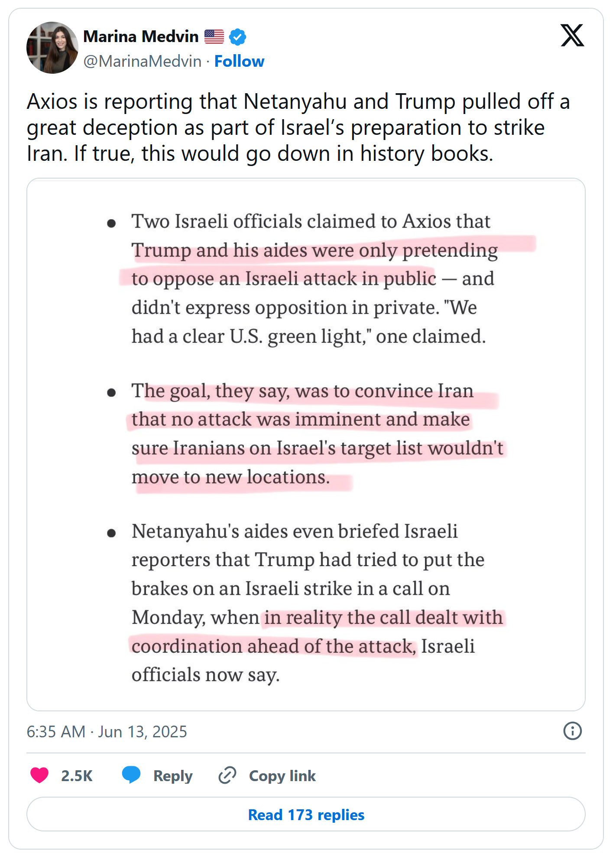Open Marina Medvin's profile picture
This screenshot has height=860, width=616.
(52, 48)
